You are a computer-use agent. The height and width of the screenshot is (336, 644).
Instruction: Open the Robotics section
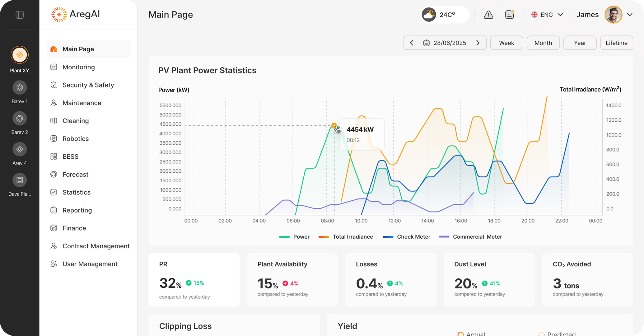(x=76, y=139)
